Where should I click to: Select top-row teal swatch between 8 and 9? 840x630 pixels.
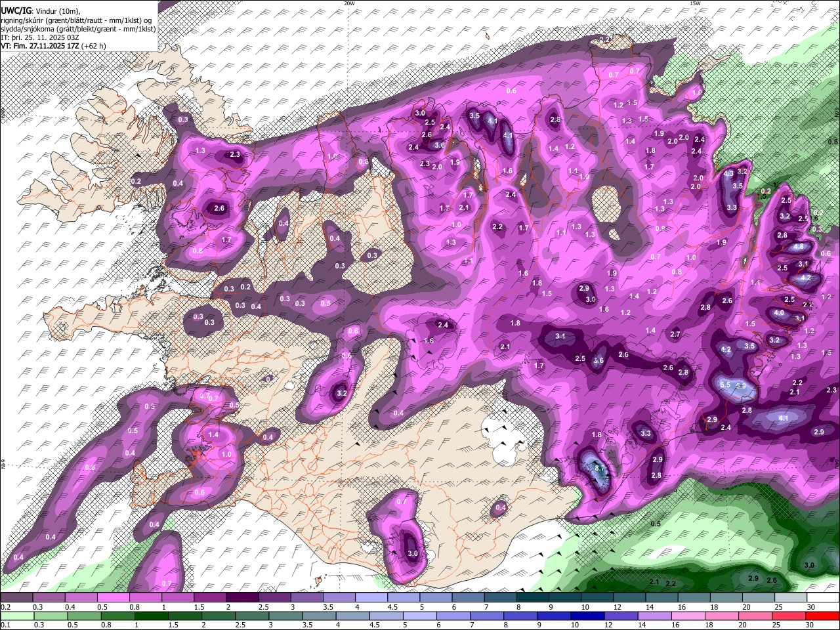pyautogui.click(x=533, y=598)
